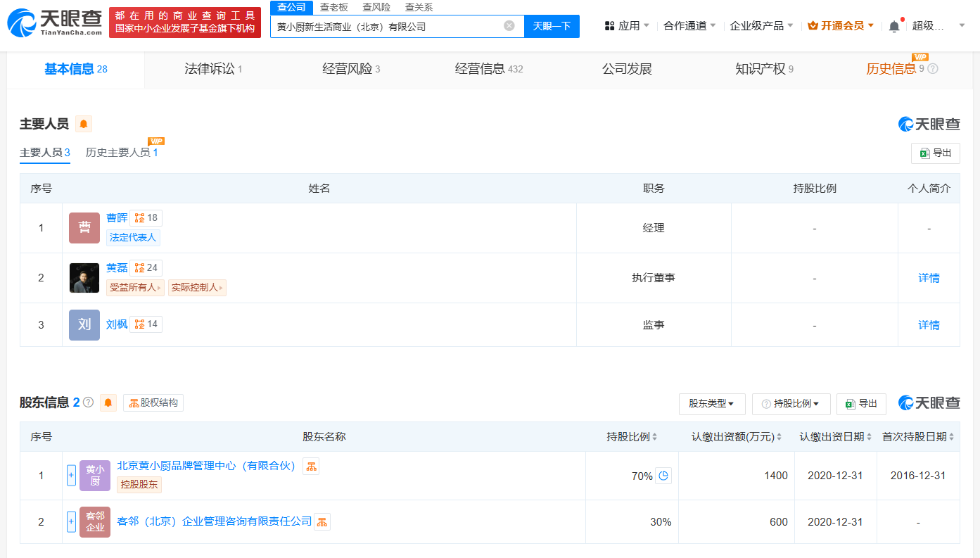Open the 股东类型 dropdown filter
The height and width of the screenshot is (558, 980).
click(x=711, y=404)
